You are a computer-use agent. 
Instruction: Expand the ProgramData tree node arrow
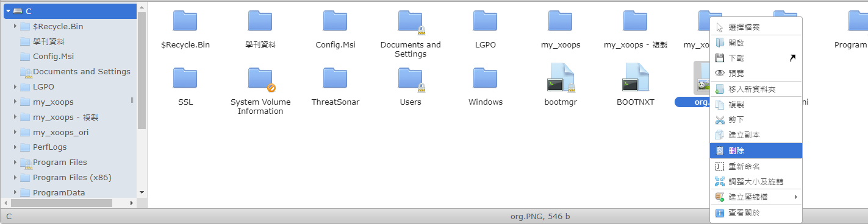tap(15, 193)
